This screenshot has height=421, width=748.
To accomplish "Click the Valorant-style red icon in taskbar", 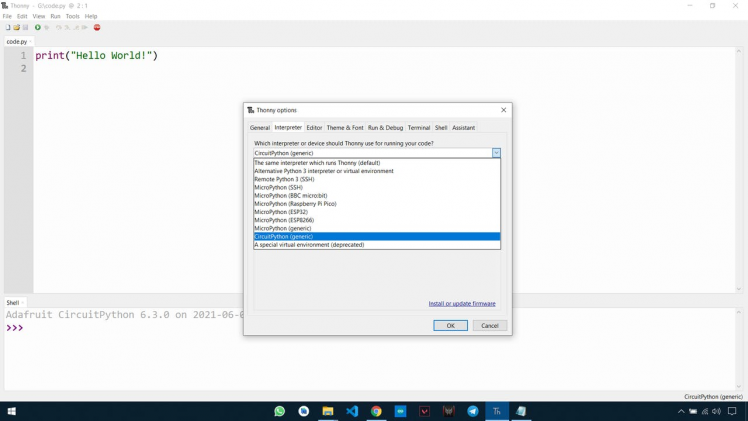I will 425,411.
